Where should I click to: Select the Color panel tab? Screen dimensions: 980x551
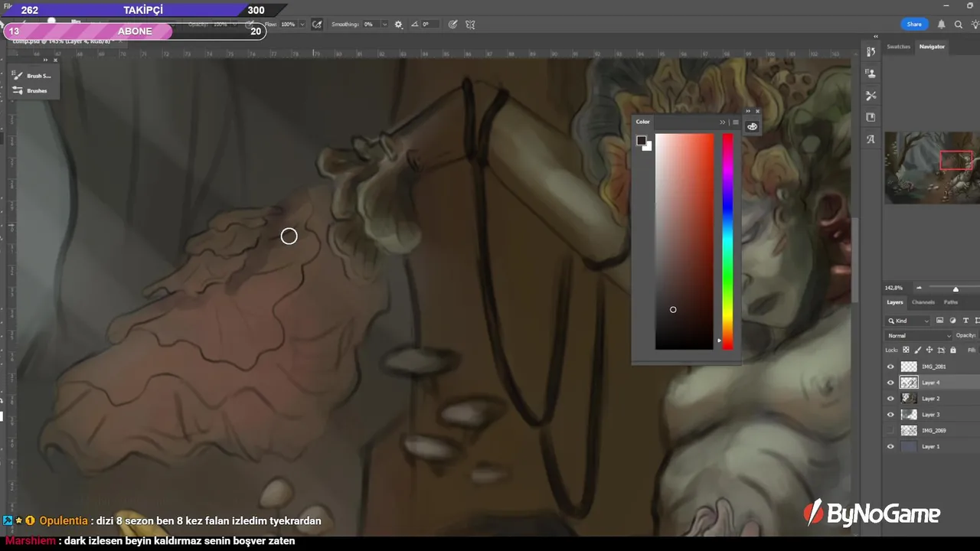point(643,122)
